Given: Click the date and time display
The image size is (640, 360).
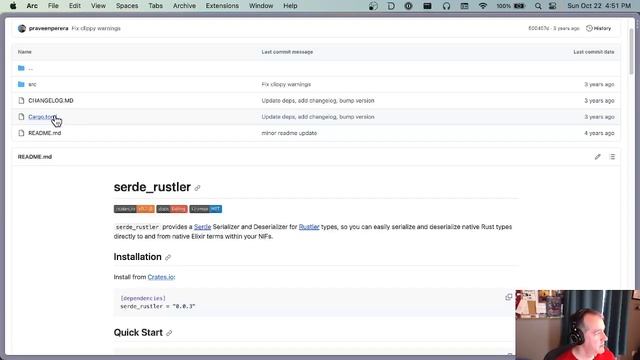Looking at the screenshot, I should coord(599,6).
